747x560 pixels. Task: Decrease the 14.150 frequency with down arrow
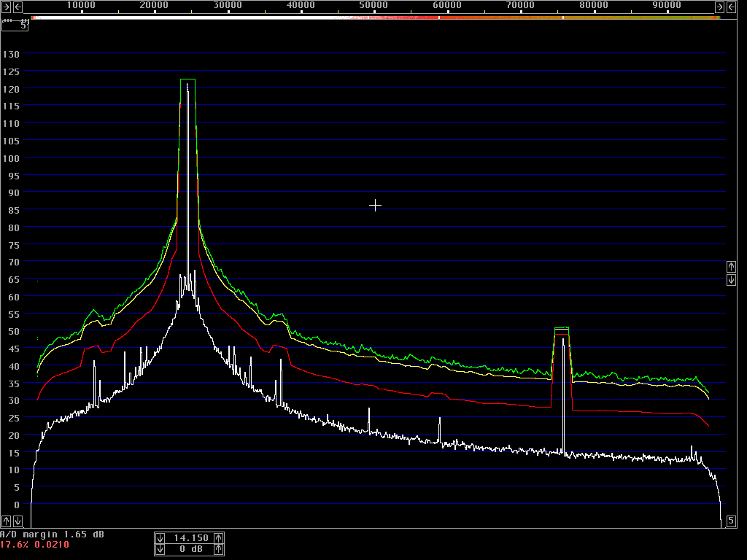click(160, 538)
